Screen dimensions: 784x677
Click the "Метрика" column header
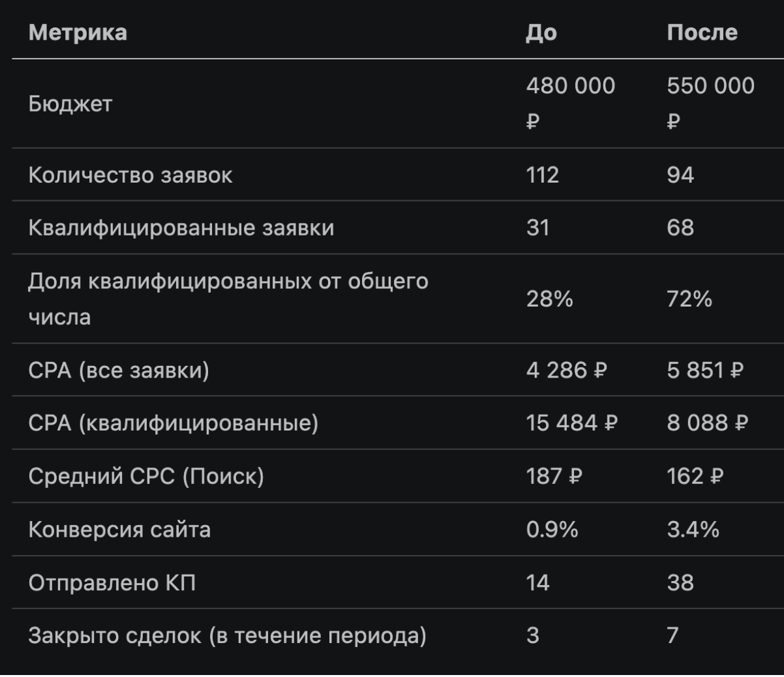78,33
